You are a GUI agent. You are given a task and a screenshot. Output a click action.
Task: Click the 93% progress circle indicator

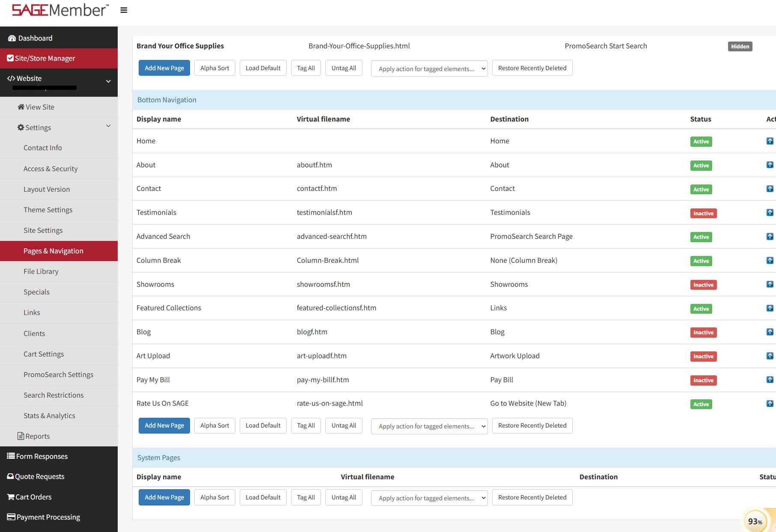point(755,521)
